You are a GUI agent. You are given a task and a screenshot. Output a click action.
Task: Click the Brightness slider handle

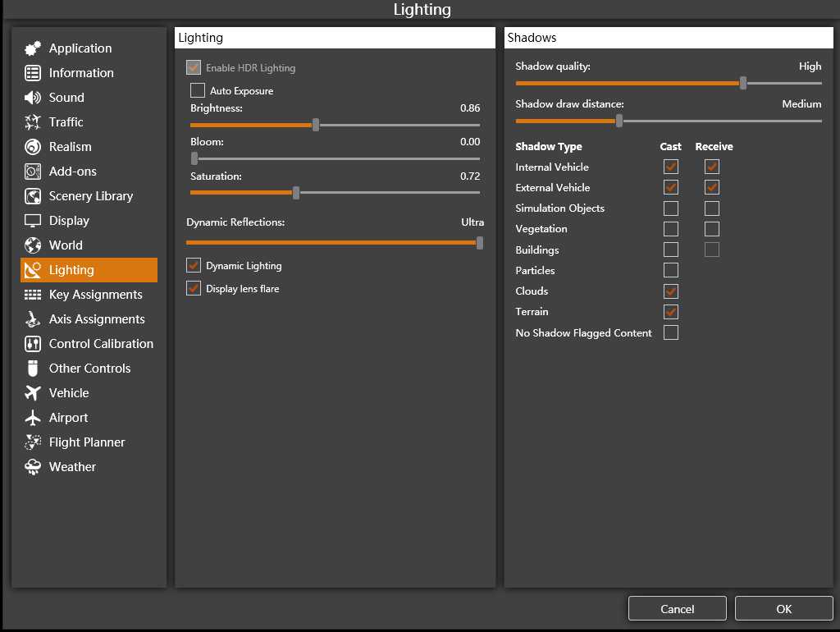click(x=316, y=125)
